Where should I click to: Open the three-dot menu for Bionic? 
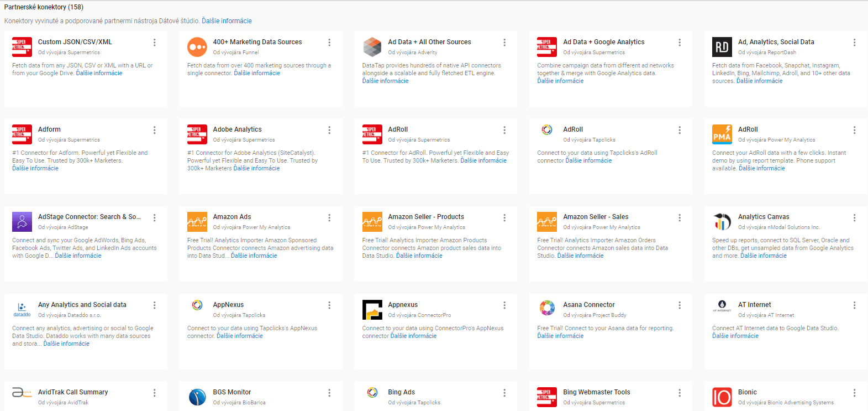(x=854, y=393)
